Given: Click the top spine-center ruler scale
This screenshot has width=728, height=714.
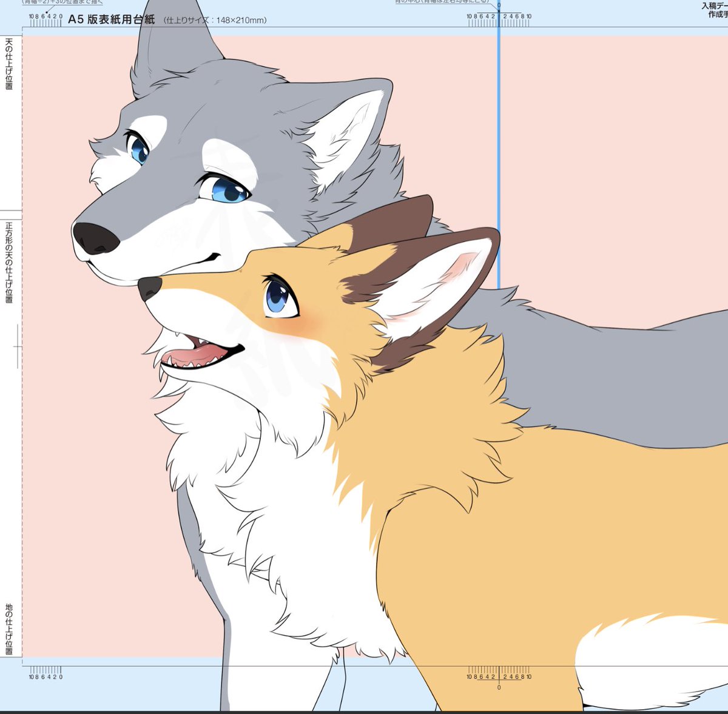Looking at the screenshot, I should pyautogui.click(x=498, y=20).
